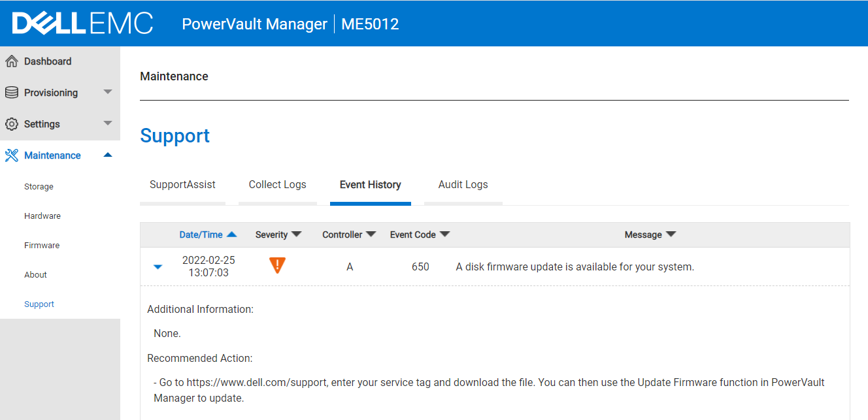
Task: Click the Settings sidebar label
Action: [x=42, y=124]
